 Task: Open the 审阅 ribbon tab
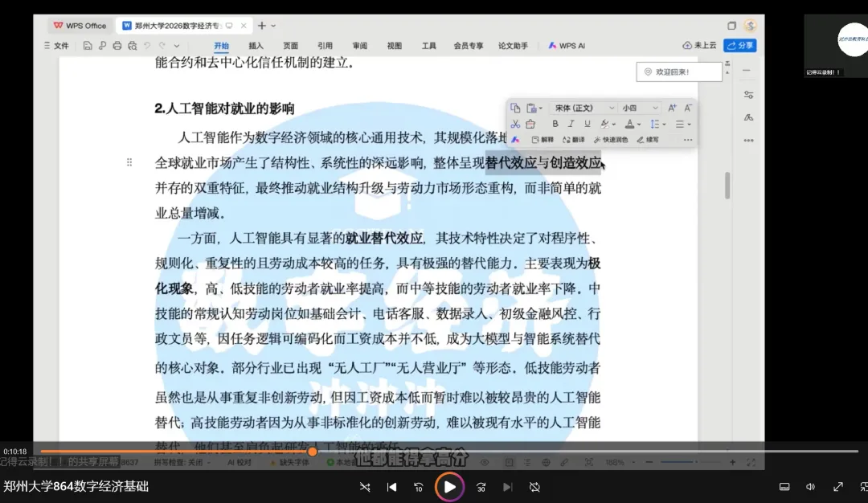click(360, 45)
